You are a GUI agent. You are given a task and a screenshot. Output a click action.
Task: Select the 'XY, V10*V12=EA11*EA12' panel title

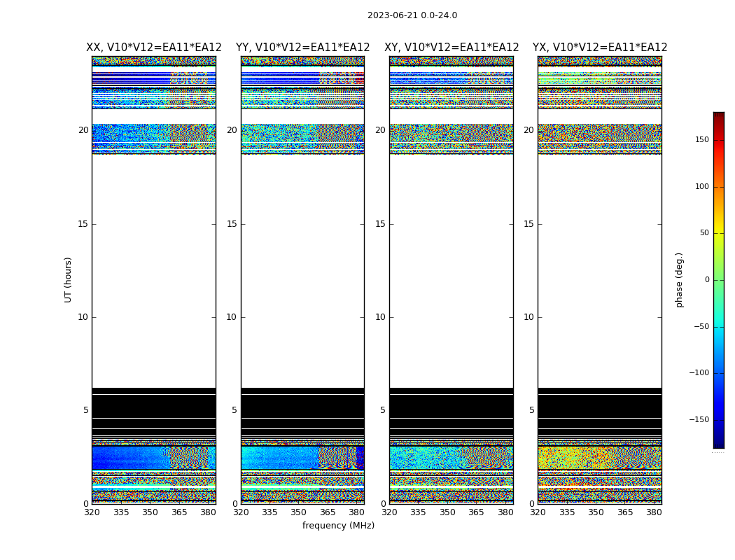coord(451,48)
